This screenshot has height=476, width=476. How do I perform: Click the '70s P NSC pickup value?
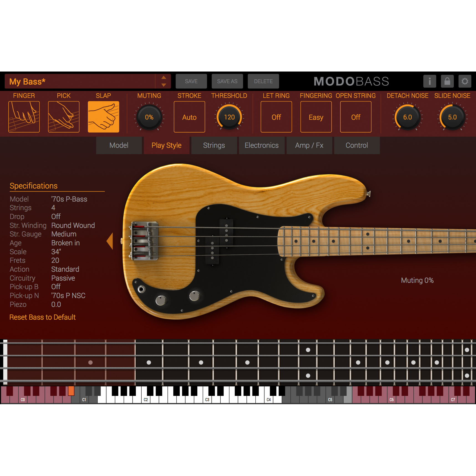point(68,296)
